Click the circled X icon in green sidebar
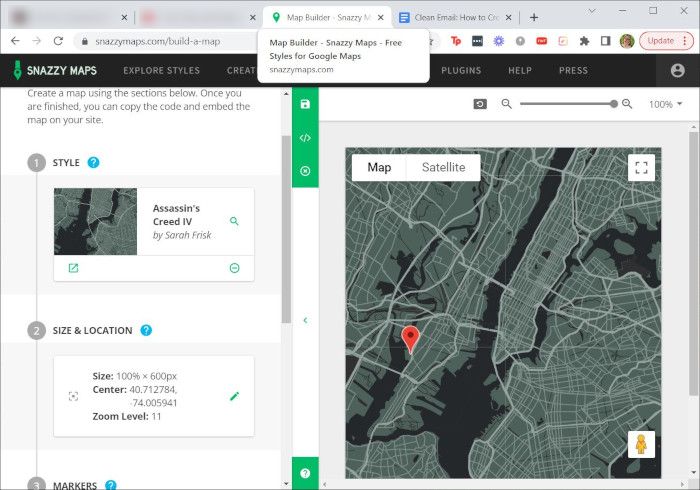The width and height of the screenshot is (700, 490). point(305,171)
